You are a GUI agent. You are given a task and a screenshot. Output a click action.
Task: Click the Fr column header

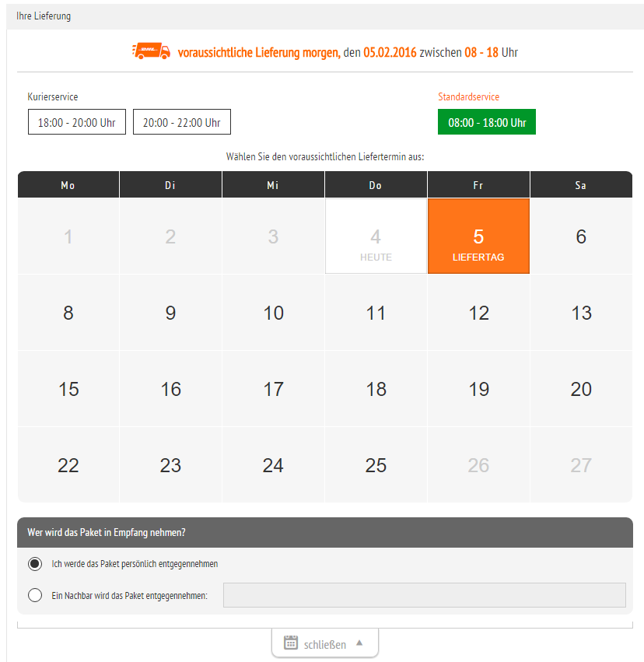point(478,184)
